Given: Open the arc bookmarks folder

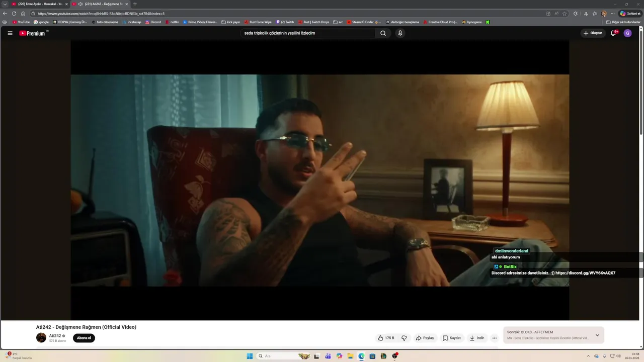Looking at the screenshot, I should point(338,22).
